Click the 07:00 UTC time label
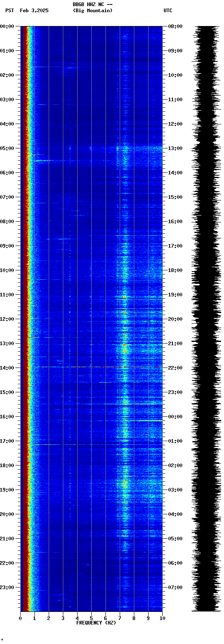 (x=175, y=587)
